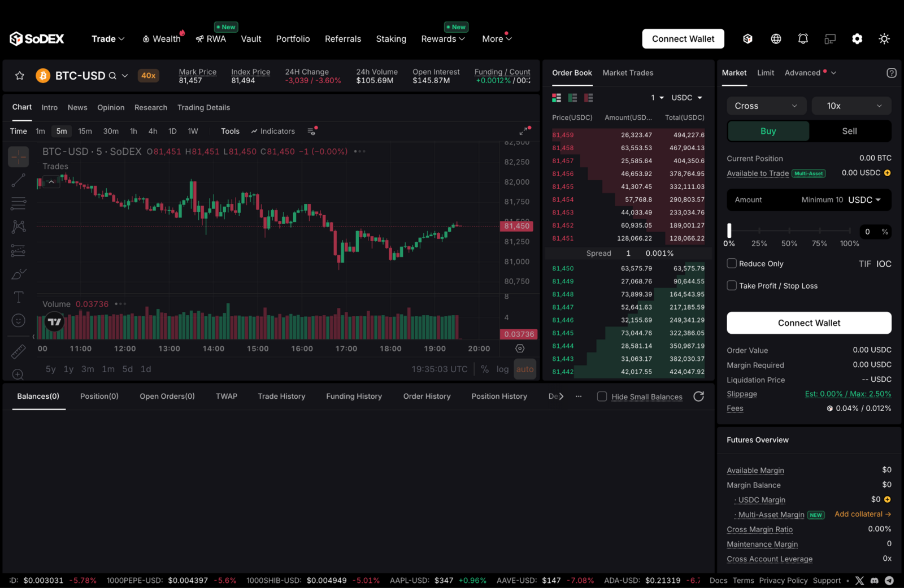Click Connect Wallet in header
This screenshot has height=588, width=904.
pyautogui.click(x=683, y=39)
